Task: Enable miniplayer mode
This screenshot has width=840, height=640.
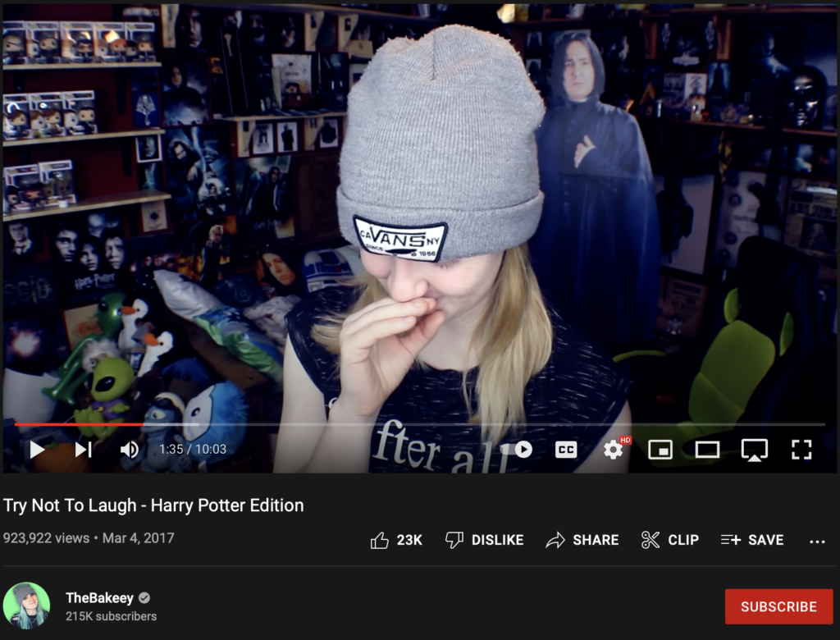Action: coord(660,449)
